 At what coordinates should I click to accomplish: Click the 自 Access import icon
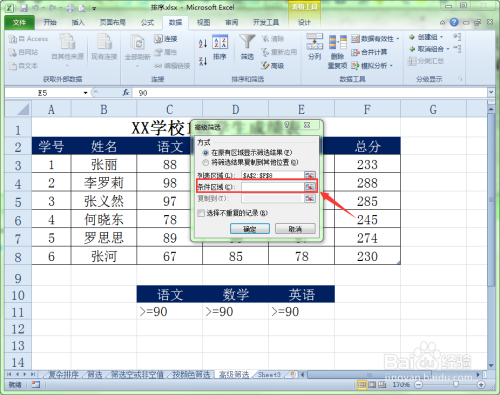(x=13, y=39)
